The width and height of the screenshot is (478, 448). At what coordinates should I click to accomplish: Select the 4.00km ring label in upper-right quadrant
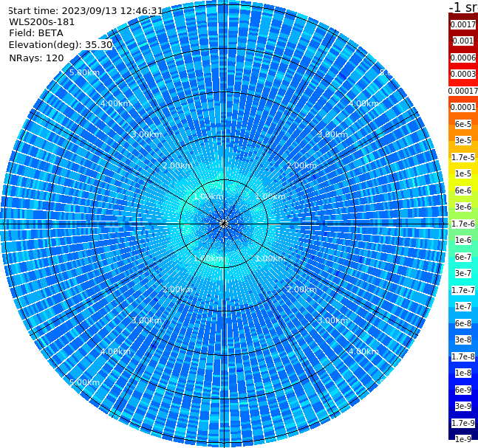(363, 103)
